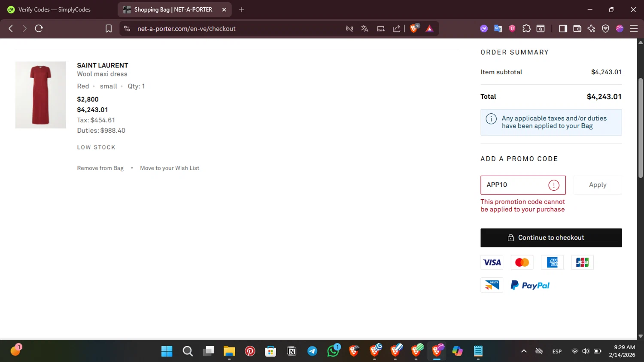Screen dimensions: 644x362
Task: Click Move to your Wish List link
Action: click(170, 168)
